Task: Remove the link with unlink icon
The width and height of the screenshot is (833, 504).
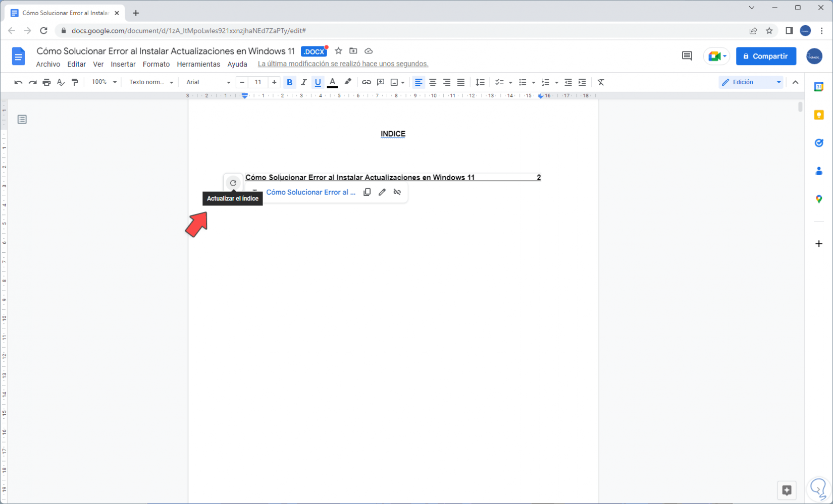Action: pos(397,192)
